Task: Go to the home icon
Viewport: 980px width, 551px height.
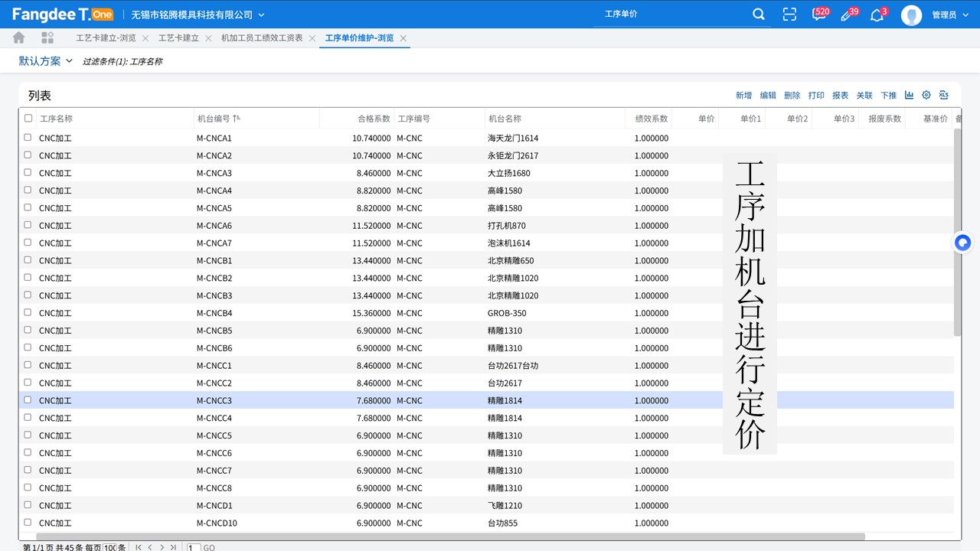Action: tap(19, 37)
